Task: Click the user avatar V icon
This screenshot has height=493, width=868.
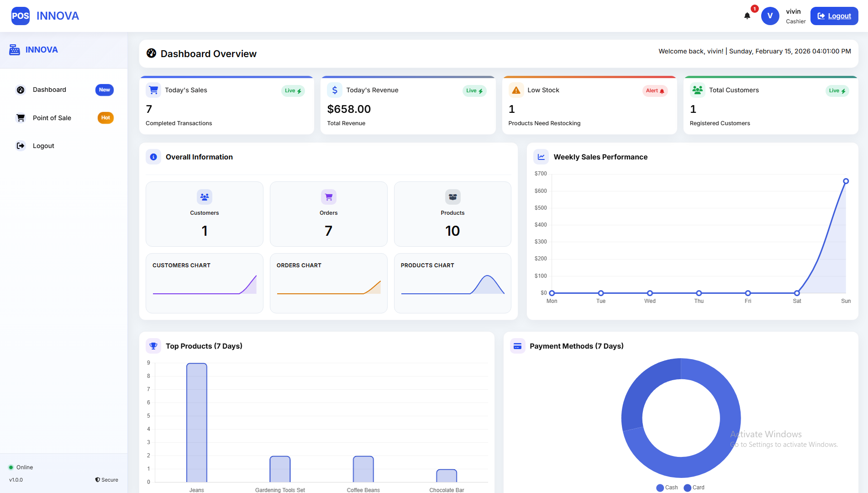Action: 770,16
